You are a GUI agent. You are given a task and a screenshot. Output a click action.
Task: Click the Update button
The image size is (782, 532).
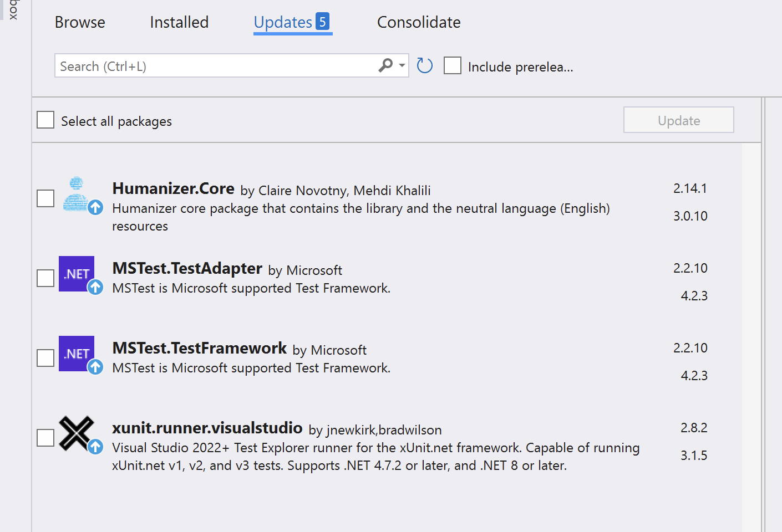(679, 120)
